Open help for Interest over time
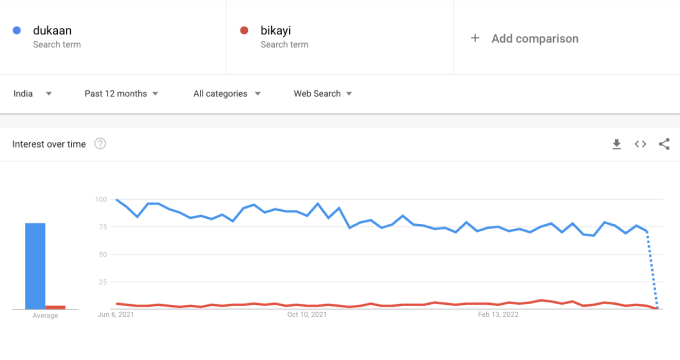This screenshot has width=680, height=360. tap(100, 144)
